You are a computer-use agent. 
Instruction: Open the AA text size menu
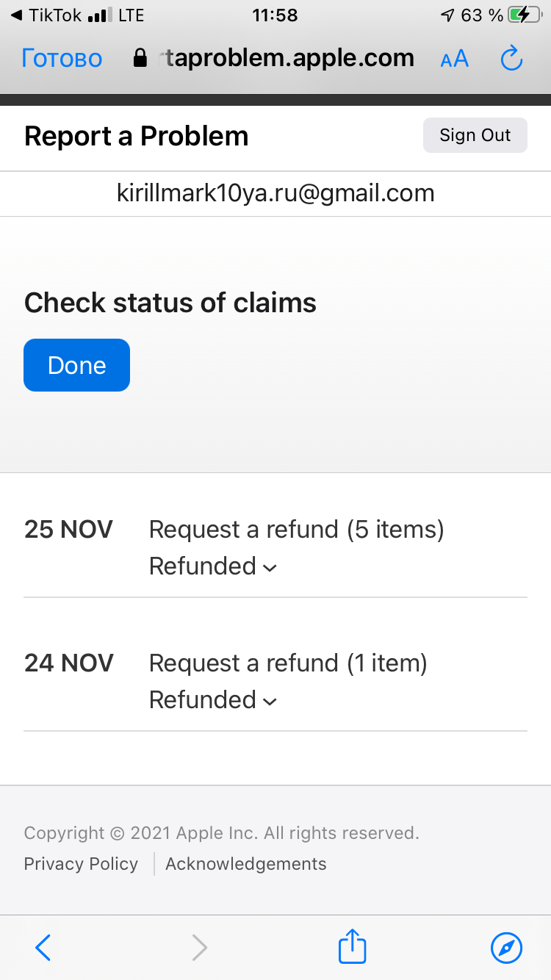pos(454,59)
